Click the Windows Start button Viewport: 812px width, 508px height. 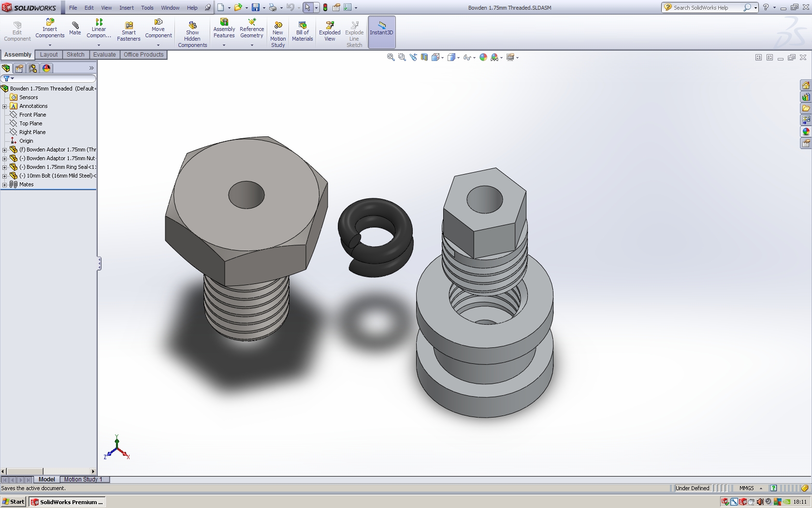pyautogui.click(x=14, y=502)
